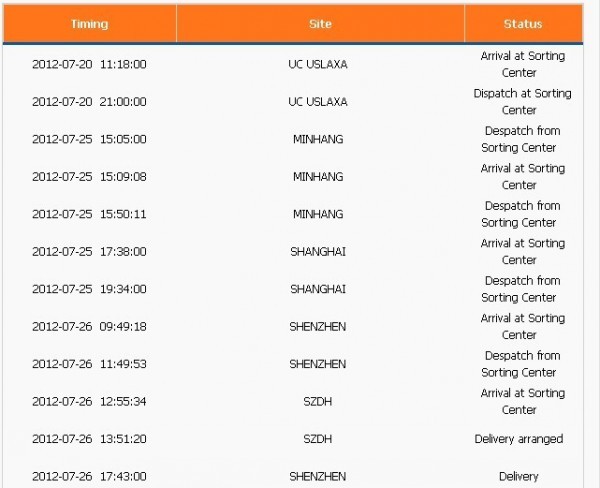Select the 2012-07-20 21:00:00 timestamp

tap(89, 102)
